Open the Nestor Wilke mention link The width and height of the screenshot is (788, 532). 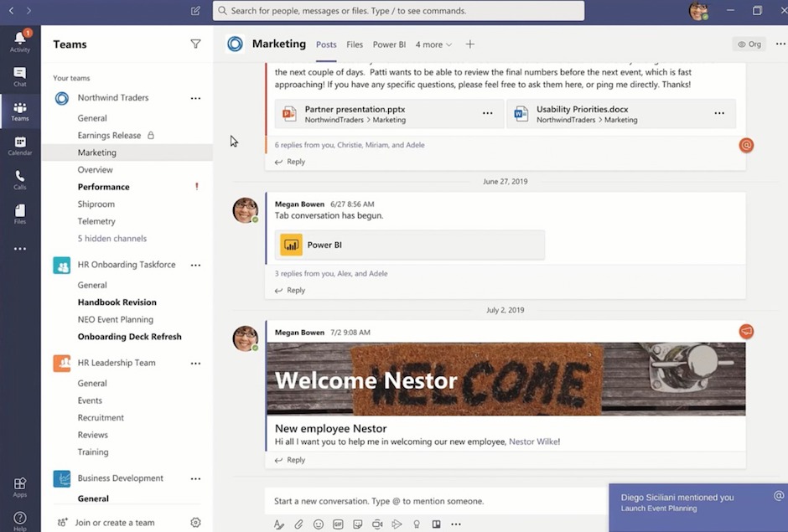pyautogui.click(x=533, y=442)
